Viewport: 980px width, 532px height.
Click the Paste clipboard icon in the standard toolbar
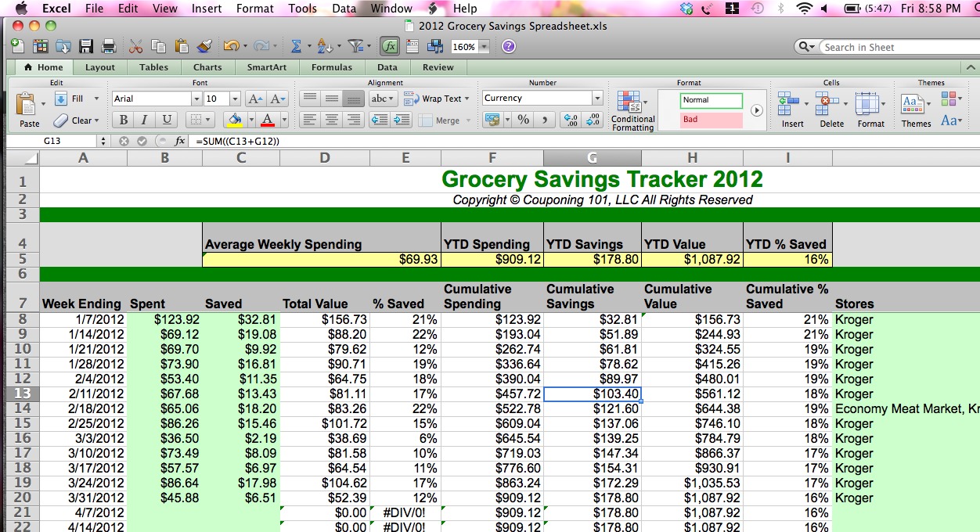tap(182, 46)
